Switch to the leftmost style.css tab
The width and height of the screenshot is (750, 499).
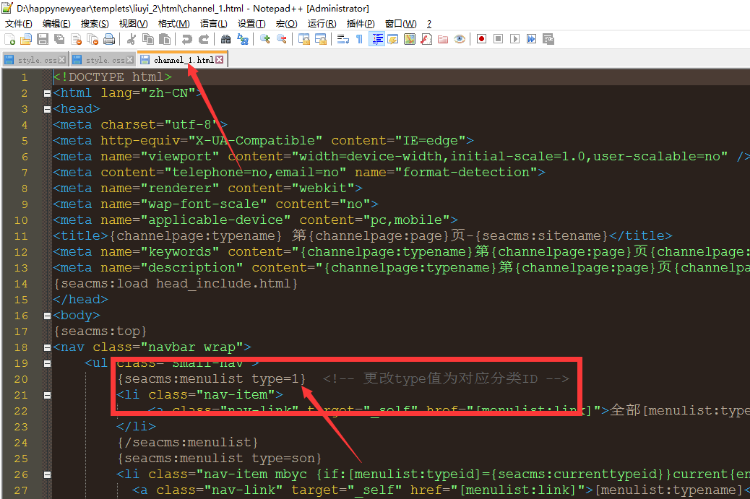point(34,60)
